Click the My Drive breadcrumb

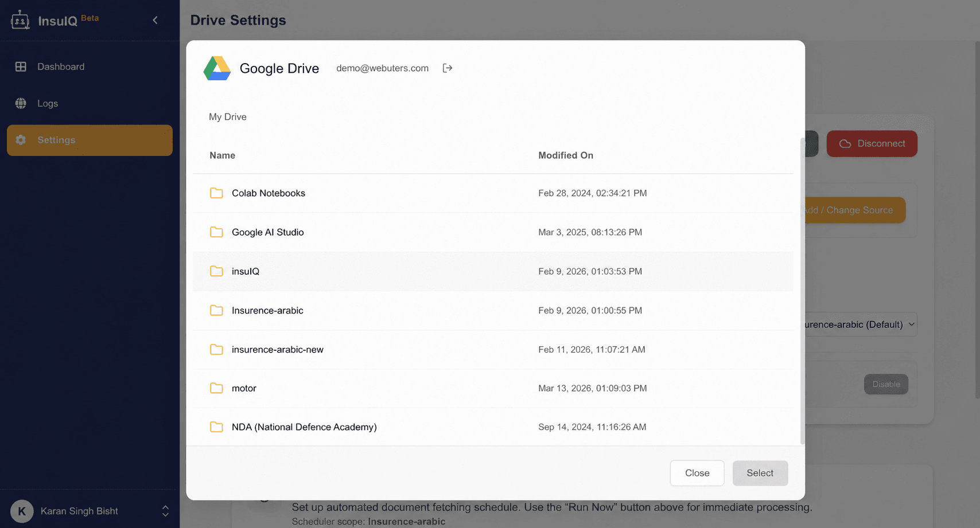[x=228, y=117]
